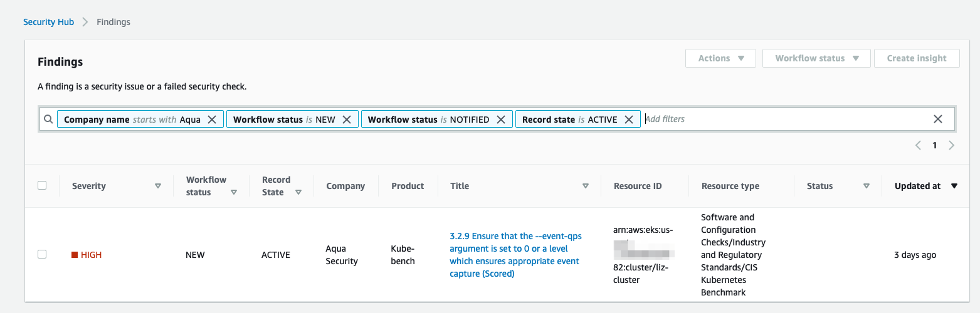Click the Create insight button
The image size is (980, 313).
(917, 58)
